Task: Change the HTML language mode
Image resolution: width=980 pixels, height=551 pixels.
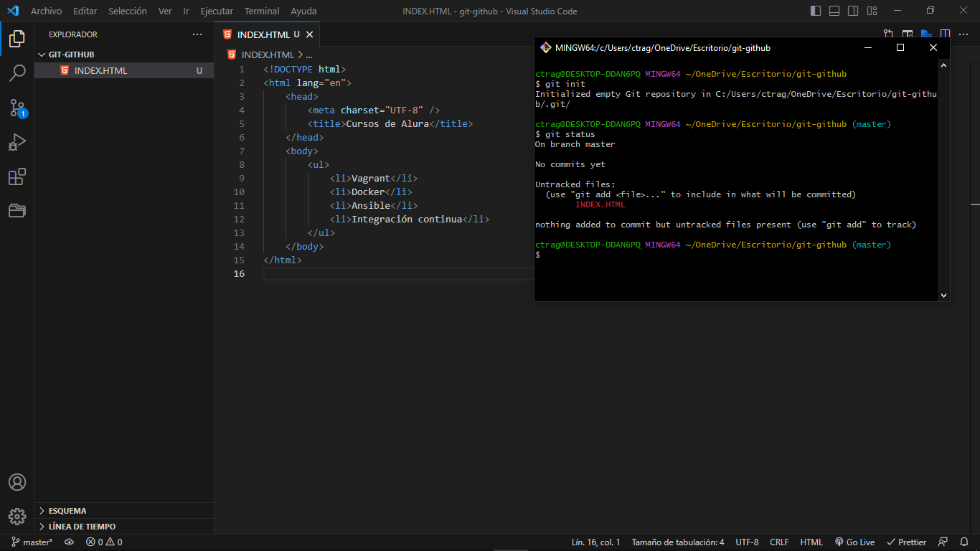Action: pos(811,542)
